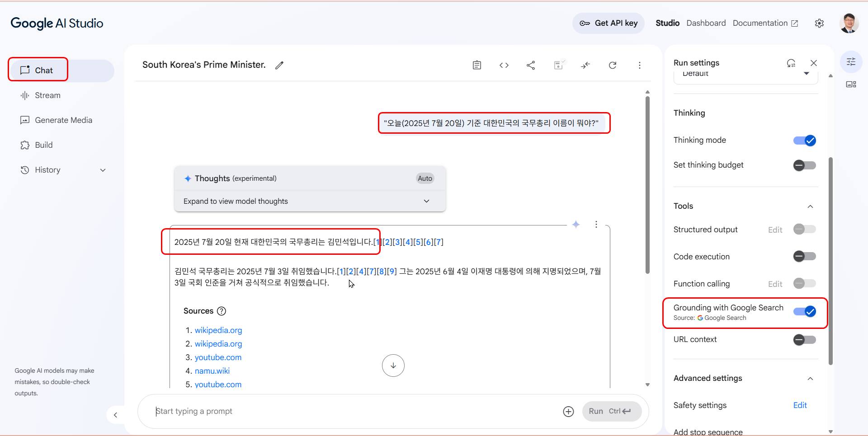The image size is (868, 436).
Task: Click the Run settings panel scrollbar
Action: [830, 261]
